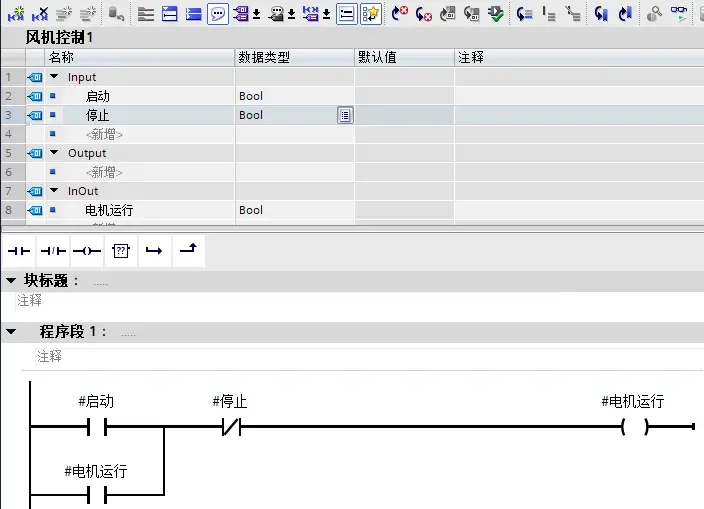The width and height of the screenshot is (704, 509).
Task: Open the operand display dropdown arrow
Action: click(256, 15)
